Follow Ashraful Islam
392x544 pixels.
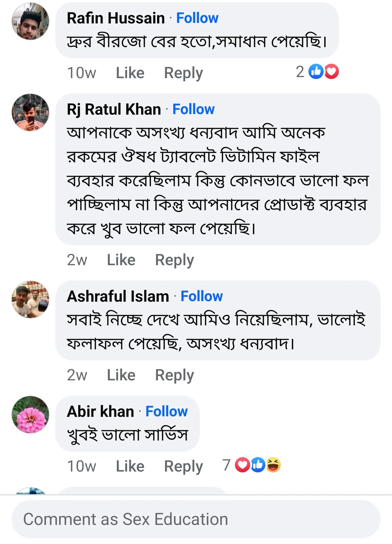[x=202, y=296]
